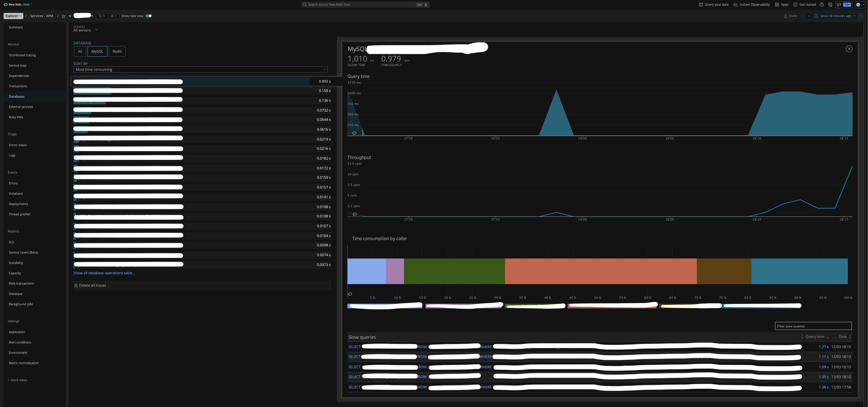This screenshot has height=407, width=868.
Task: Open Service map in sidebar
Action: coord(18,66)
